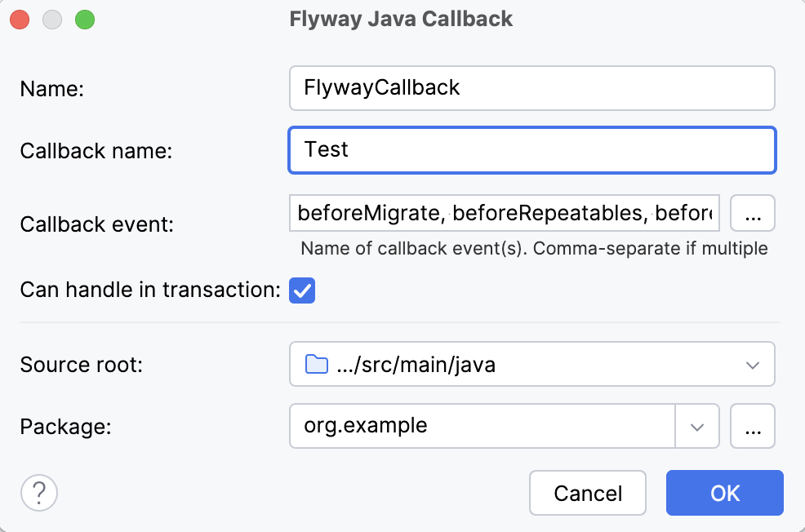Expand the Source root dropdown chevron
This screenshot has height=532, width=805.
pyautogui.click(x=753, y=364)
